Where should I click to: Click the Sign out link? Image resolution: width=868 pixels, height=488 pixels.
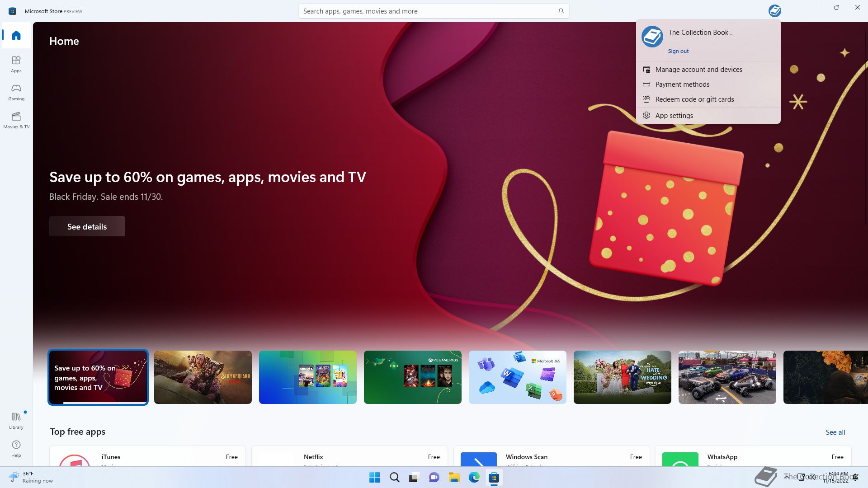678,51
